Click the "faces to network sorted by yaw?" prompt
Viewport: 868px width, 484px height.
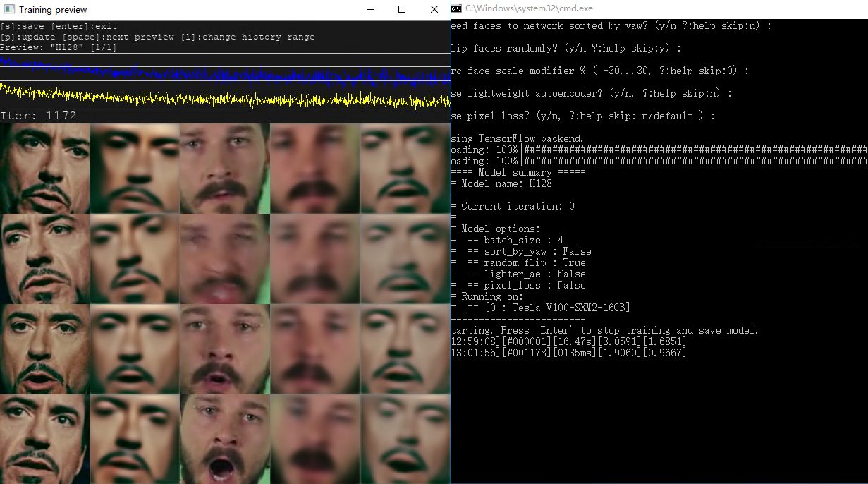coord(611,26)
